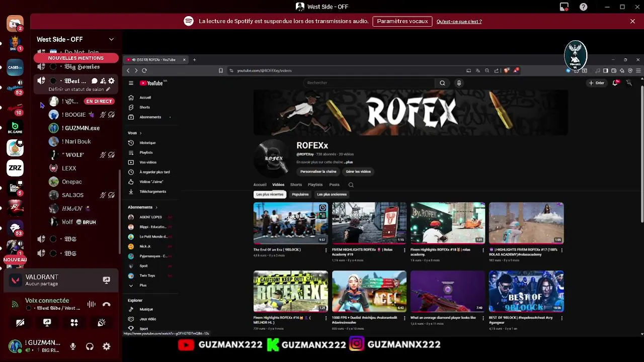Click the browser address bar URL

pyautogui.click(x=264, y=70)
